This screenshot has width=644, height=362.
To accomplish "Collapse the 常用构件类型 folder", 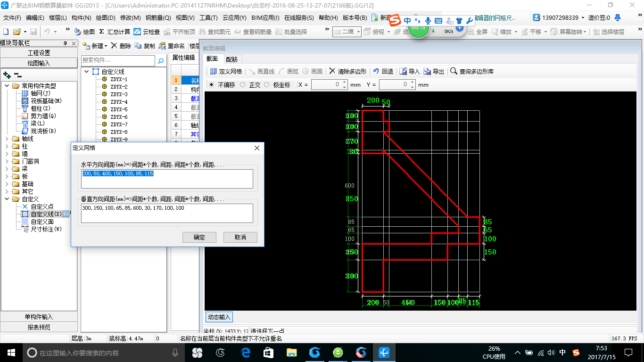I will click(x=7, y=86).
